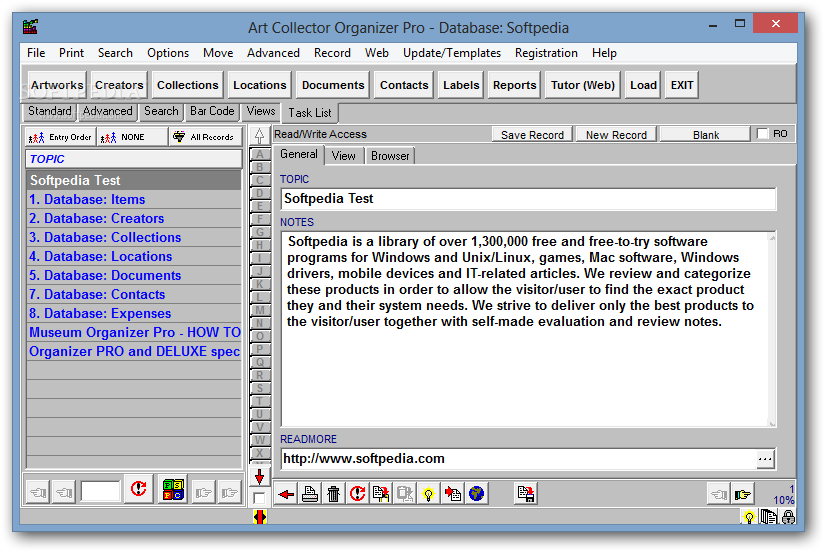Click the status bar lightbulb icon
The width and height of the screenshot is (825, 552).
[x=748, y=518]
